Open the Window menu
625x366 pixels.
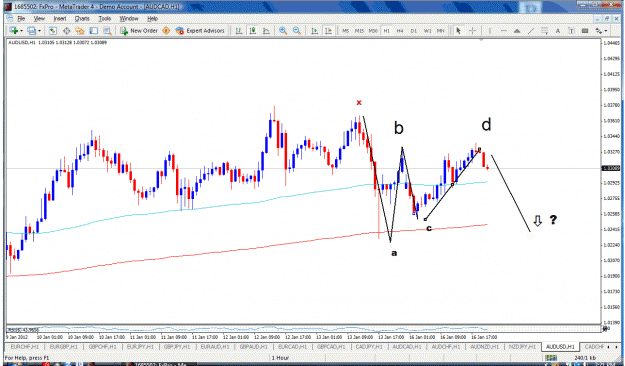129,19
